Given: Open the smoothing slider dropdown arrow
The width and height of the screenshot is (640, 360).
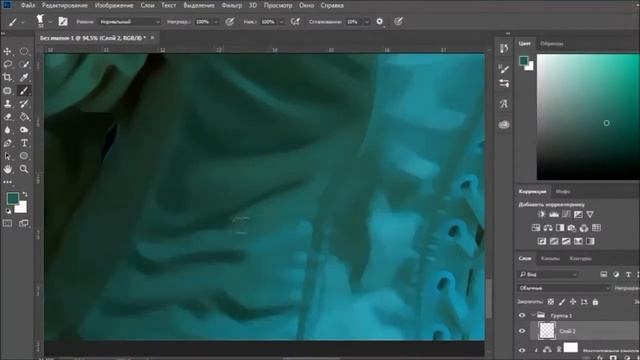Looking at the screenshot, I should point(367,22).
